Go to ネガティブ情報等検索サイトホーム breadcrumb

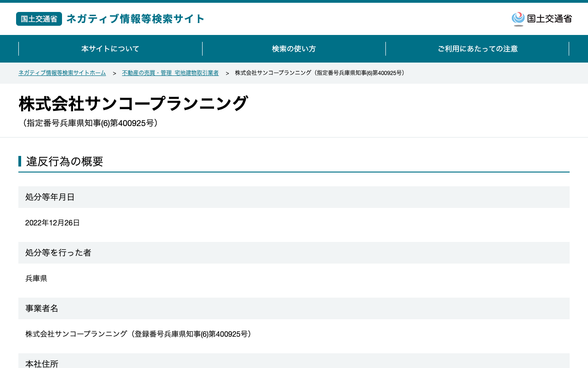pos(62,73)
